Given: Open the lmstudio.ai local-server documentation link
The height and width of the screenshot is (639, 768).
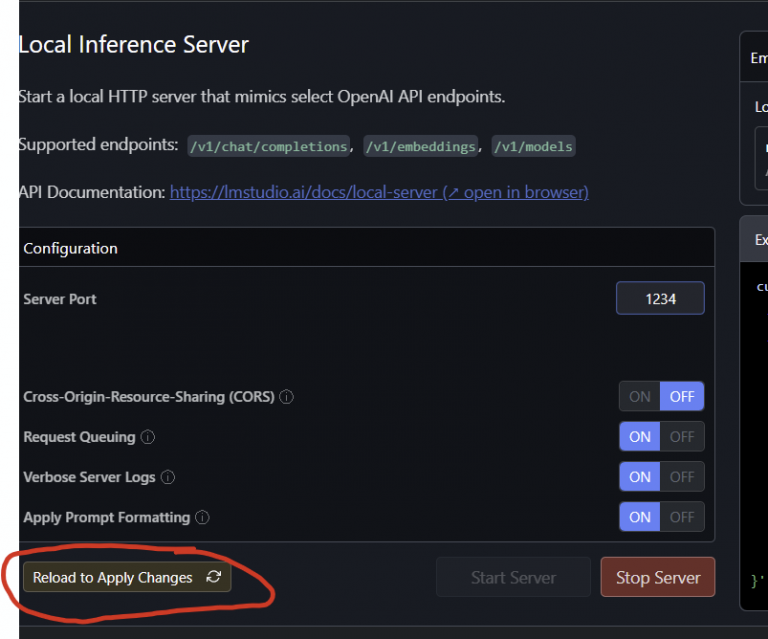Looking at the screenshot, I should click(378, 192).
